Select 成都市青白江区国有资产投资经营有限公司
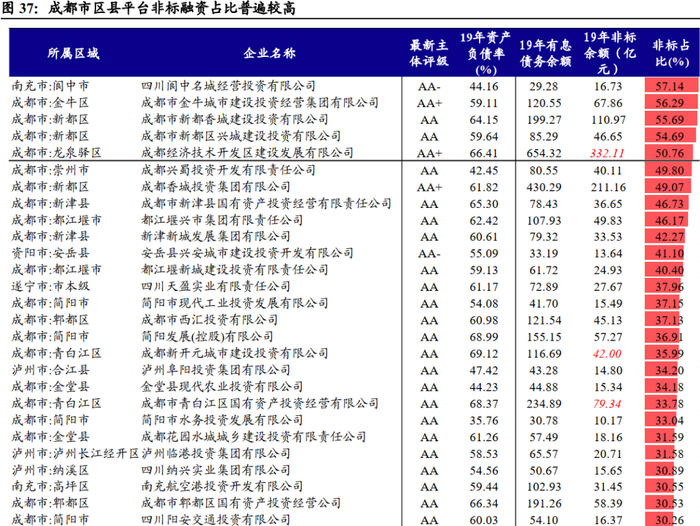The image size is (700, 526). (260, 404)
